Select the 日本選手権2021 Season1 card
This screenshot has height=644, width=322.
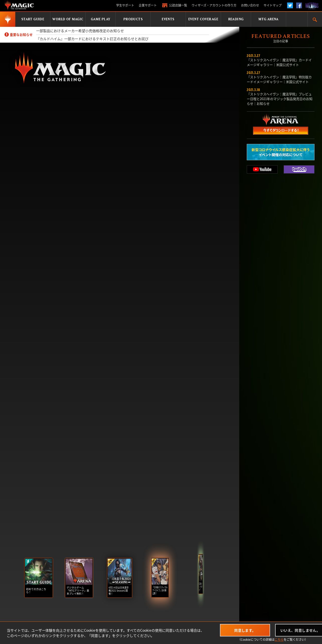click(x=120, y=578)
